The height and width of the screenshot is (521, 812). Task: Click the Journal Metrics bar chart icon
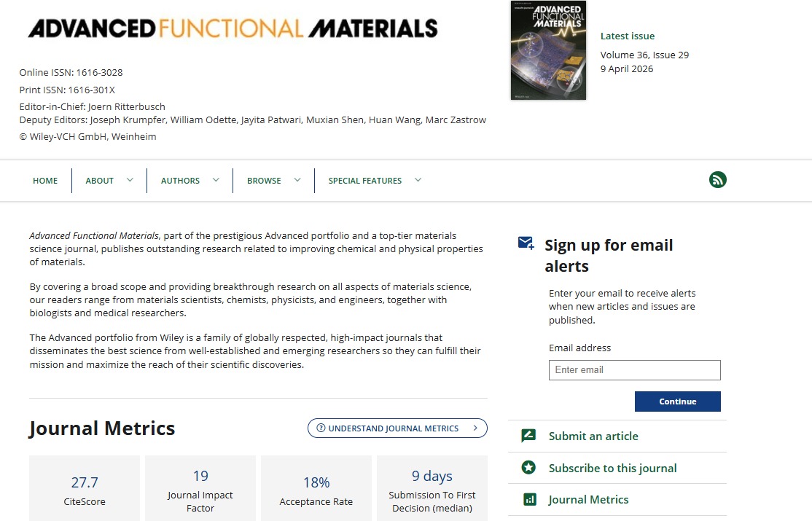(529, 500)
